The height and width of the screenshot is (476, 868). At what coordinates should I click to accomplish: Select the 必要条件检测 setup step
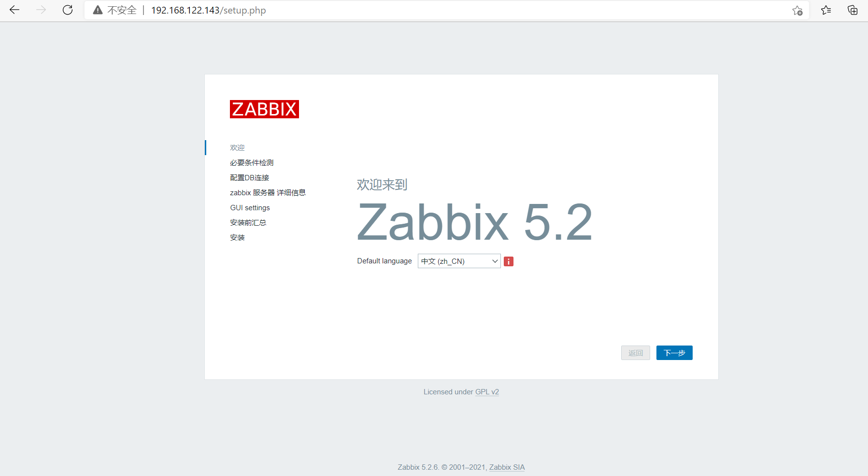[x=252, y=163]
